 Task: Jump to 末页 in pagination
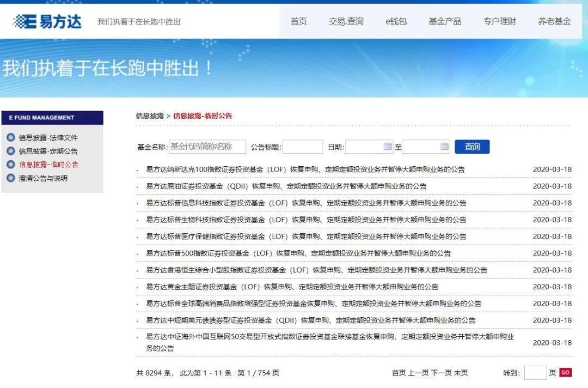tap(461, 373)
